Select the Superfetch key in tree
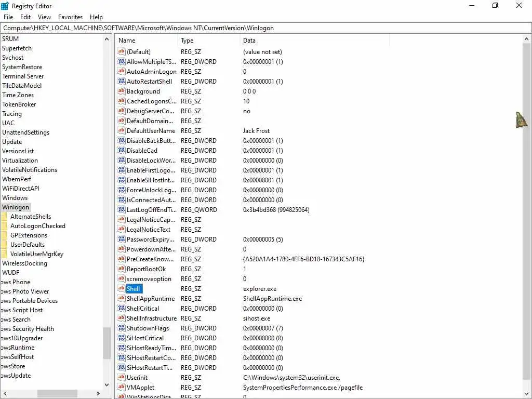532x399 pixels. pos(17,48)
